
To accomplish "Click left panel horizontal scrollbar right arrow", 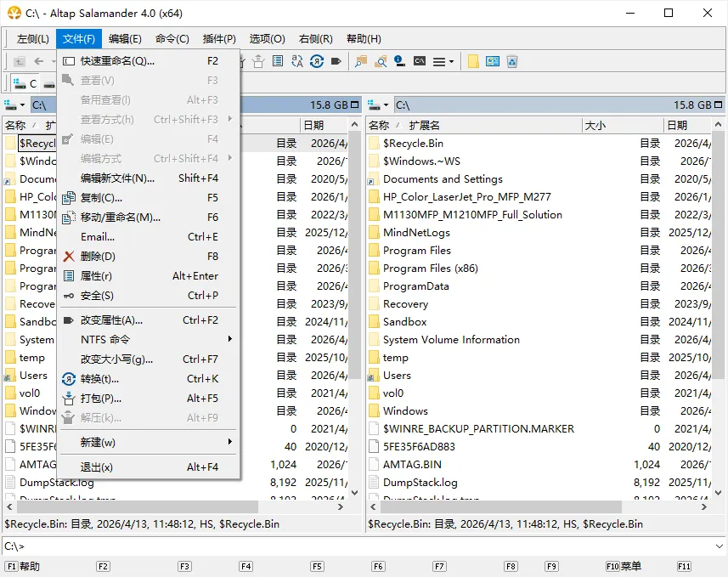I will (x=341, y=506).
